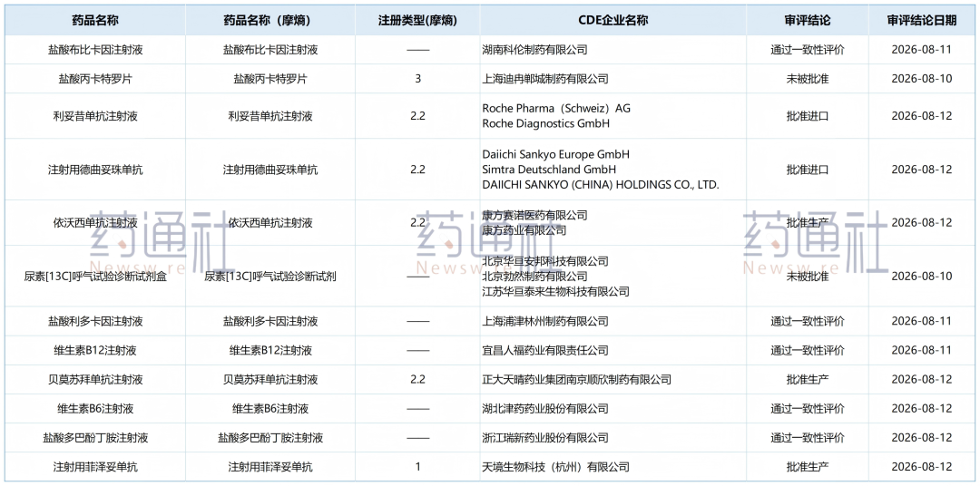This screenshot has height=486, width=980.
Task: Click 盐酸利多卡因注射液 in the 药品名称（摩熵） column
Action: tap(270, 321)
